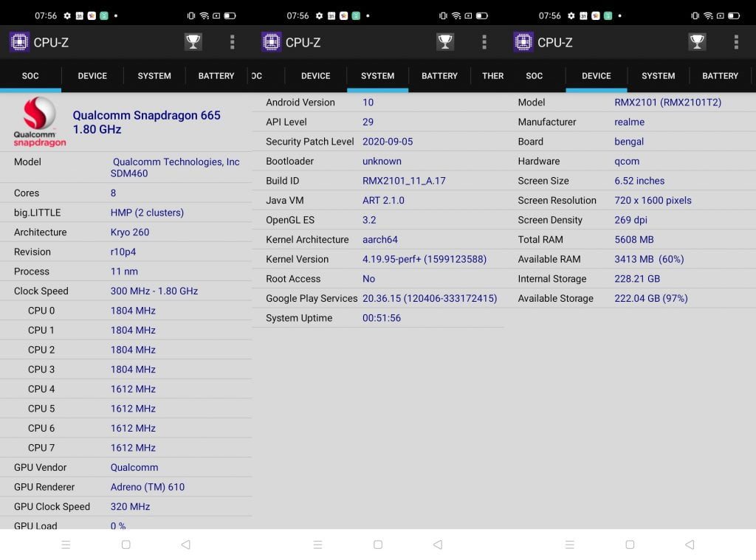Click the Model 'RMX2101 (RMX2101T2)' value
Image resolution: width=756 pixels, height=560 pixels.
click(x=667, y=102)
